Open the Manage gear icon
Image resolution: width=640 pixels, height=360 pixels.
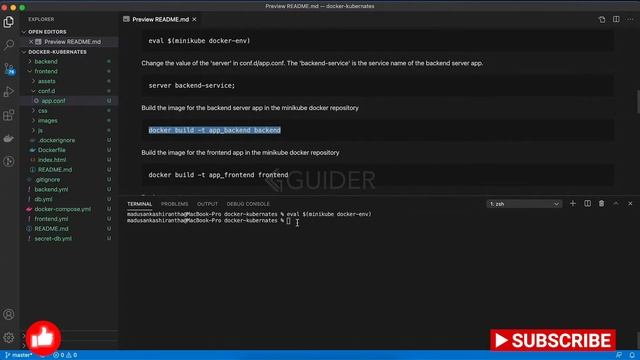coord(9,338)
